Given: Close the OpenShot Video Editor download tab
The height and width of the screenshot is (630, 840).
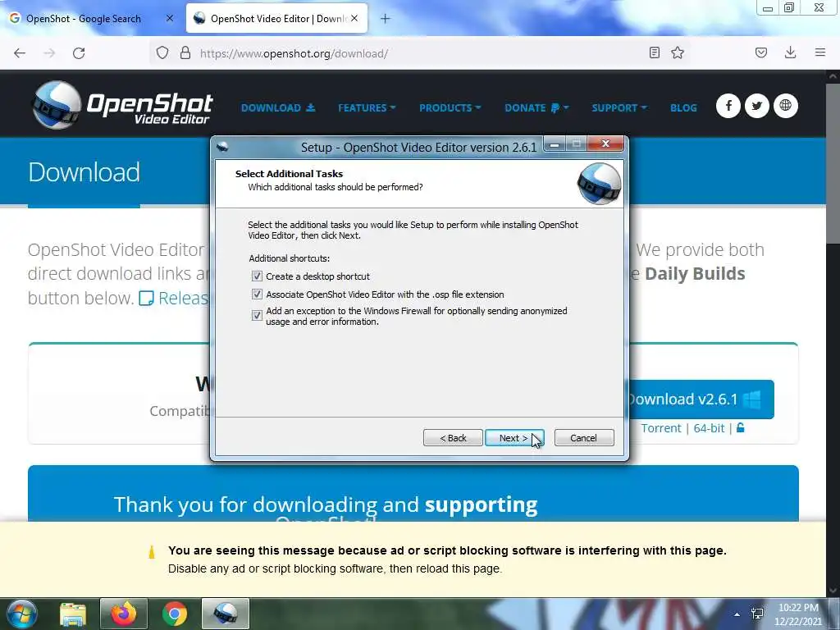Looking at the screenshot, I should click(354, 18).
